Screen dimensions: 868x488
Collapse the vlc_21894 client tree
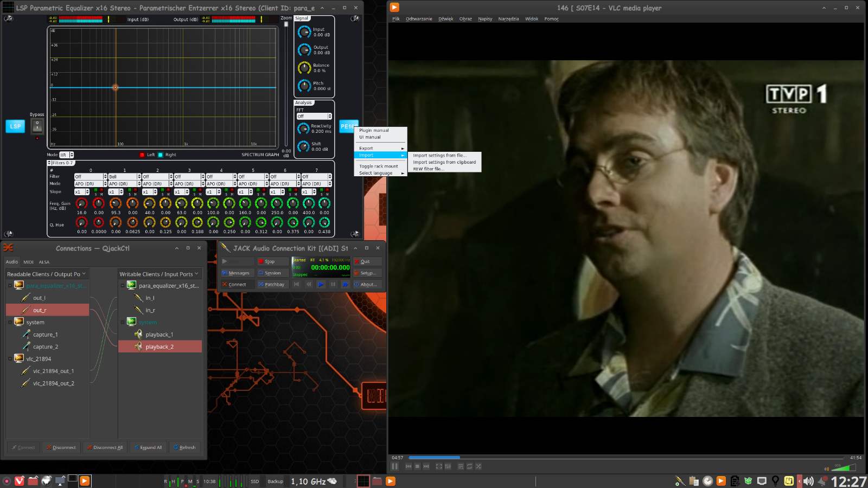point(10,358)
